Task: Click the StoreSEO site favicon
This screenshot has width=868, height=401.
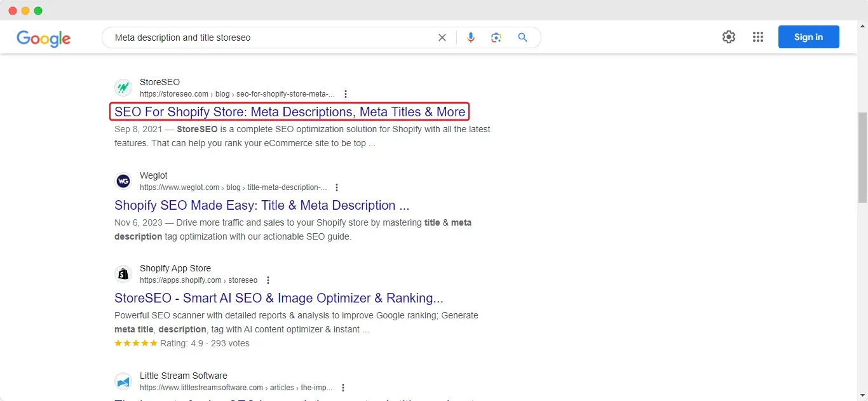Action: point(123,88)
